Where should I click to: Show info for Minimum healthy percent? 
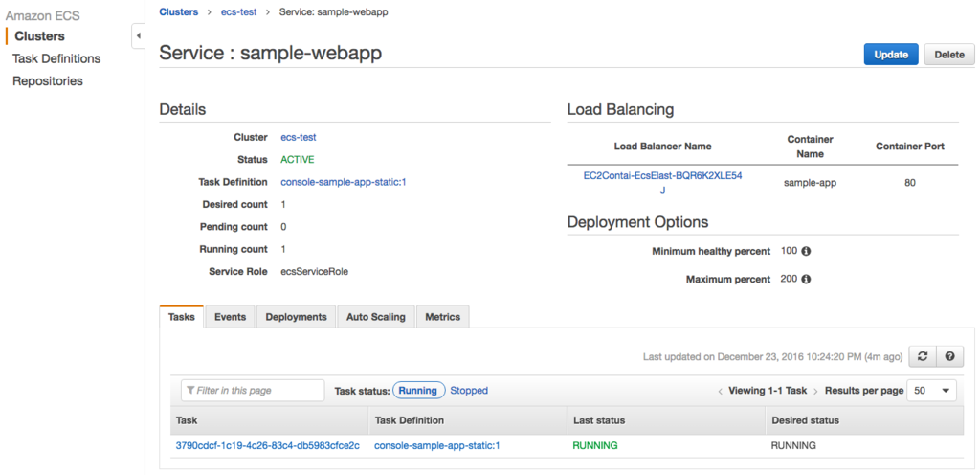click(x=806, y=251)
